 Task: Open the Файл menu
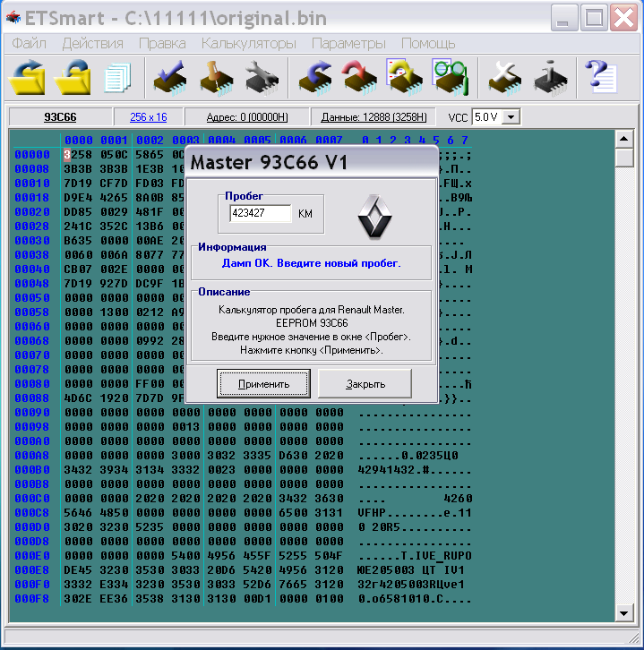coord(29,43)
